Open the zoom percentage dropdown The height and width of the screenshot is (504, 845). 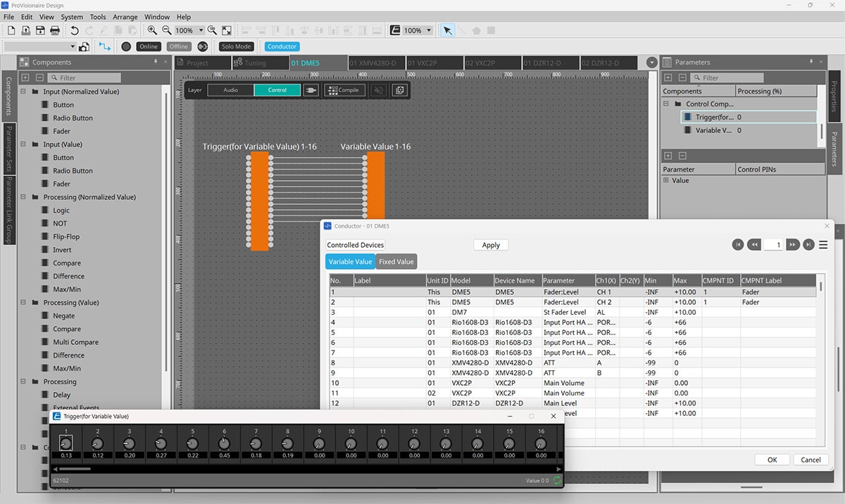pos(201,30)
